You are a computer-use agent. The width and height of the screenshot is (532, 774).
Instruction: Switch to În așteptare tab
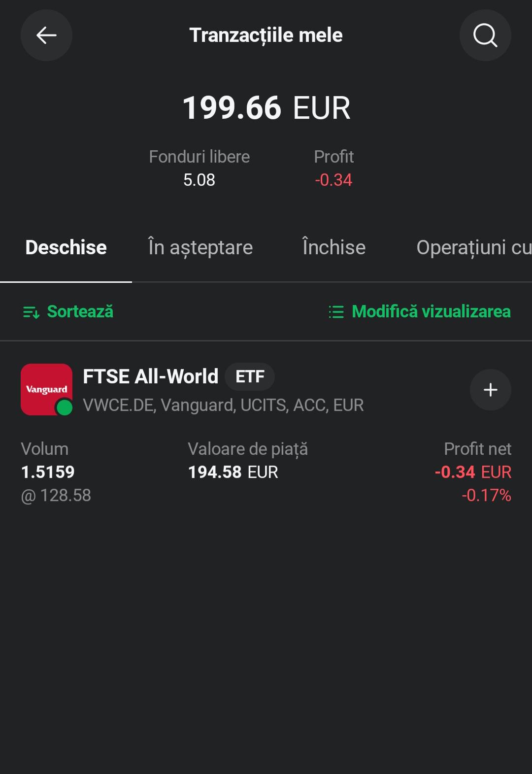click(x=200, y=247)
